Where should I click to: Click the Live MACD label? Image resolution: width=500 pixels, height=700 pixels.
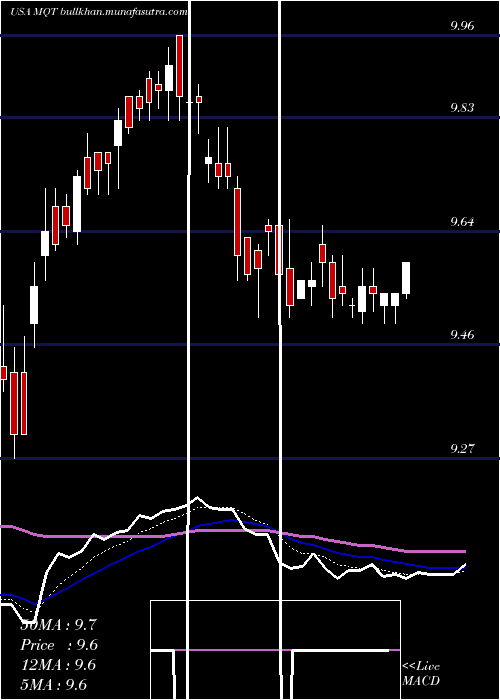pyautogui.click(x=421, y=673)
